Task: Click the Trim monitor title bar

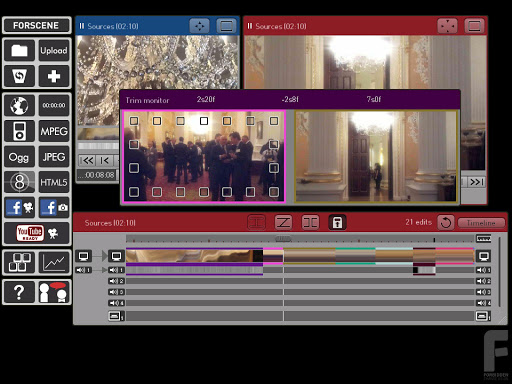Action: pyautogui.click(x=290, y=100)
